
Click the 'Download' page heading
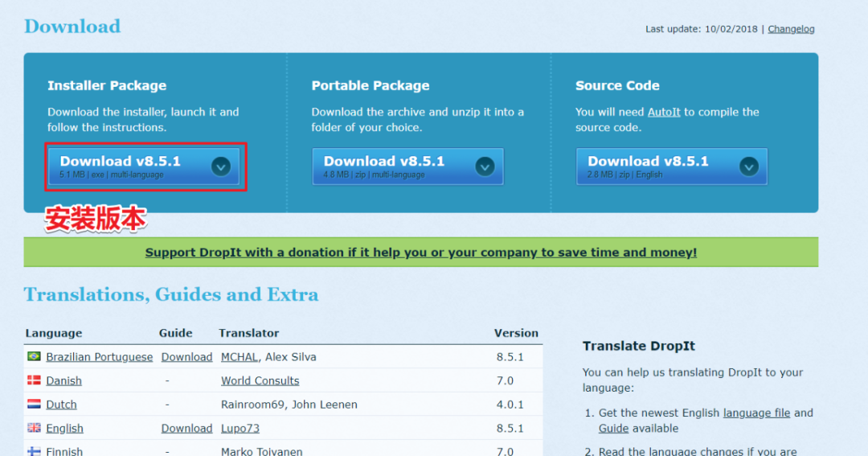(72, 27)
